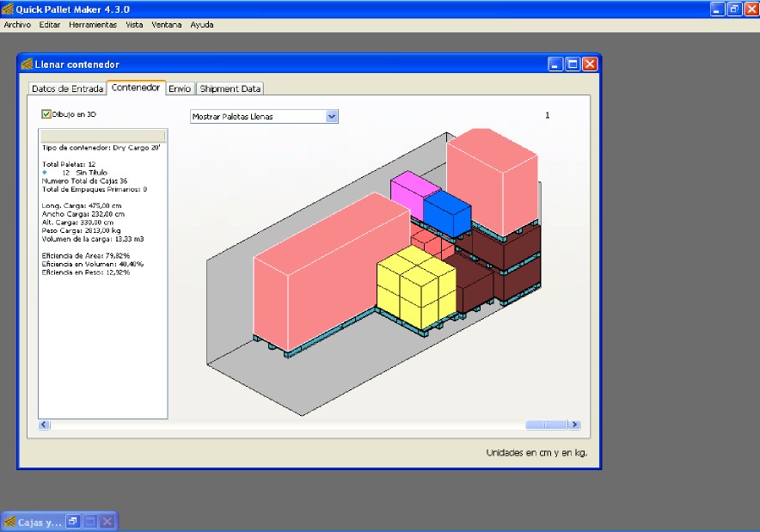This screenshot has height=532, width=760.
Task: Close the Llenar contenedor window
Action: click(x=590, y=64)
